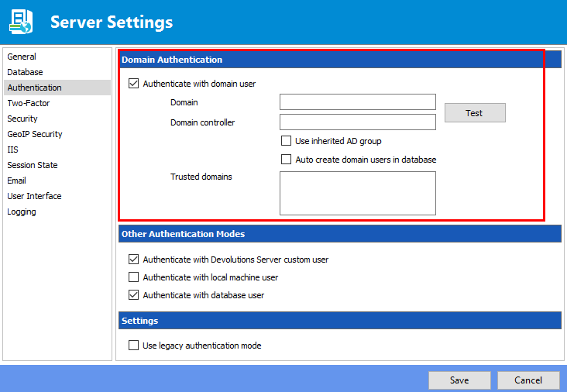
Task: Enable Authenticate with local machine user
Action: click(134, 277)
